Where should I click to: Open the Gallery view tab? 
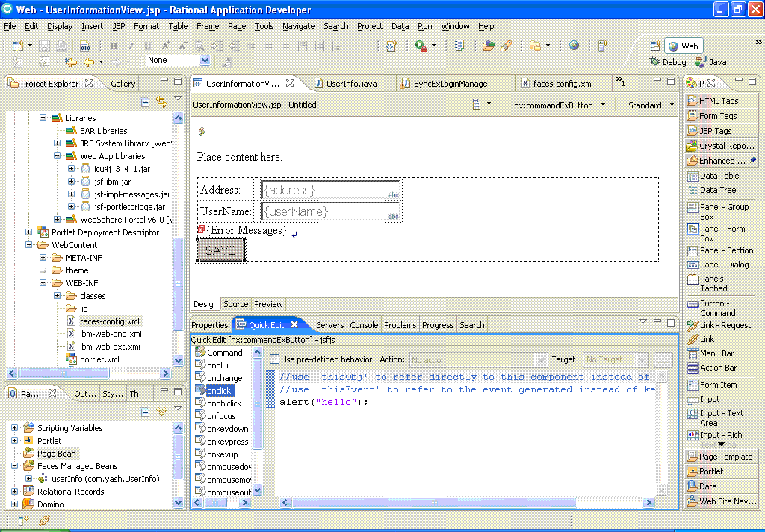[123, 84]
